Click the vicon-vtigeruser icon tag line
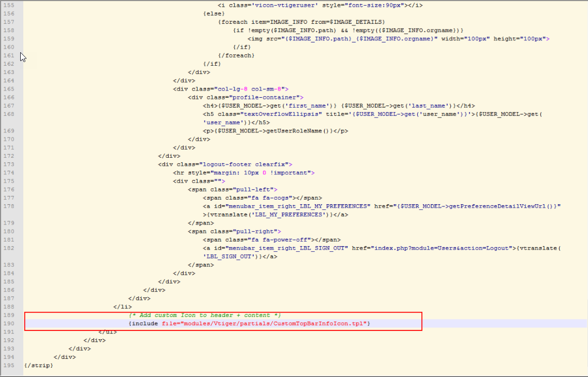588x377 pixels. pos(320,5)
